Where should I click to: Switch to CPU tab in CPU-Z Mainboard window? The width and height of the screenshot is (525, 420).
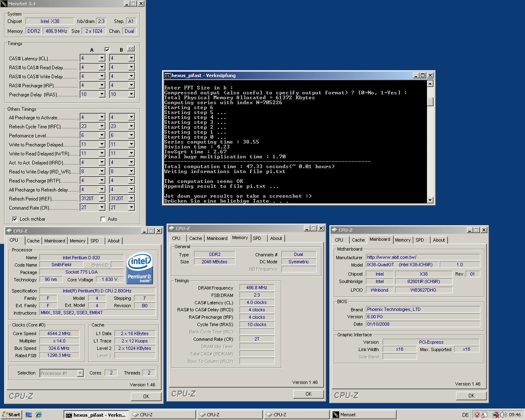[x=339, y=240]
